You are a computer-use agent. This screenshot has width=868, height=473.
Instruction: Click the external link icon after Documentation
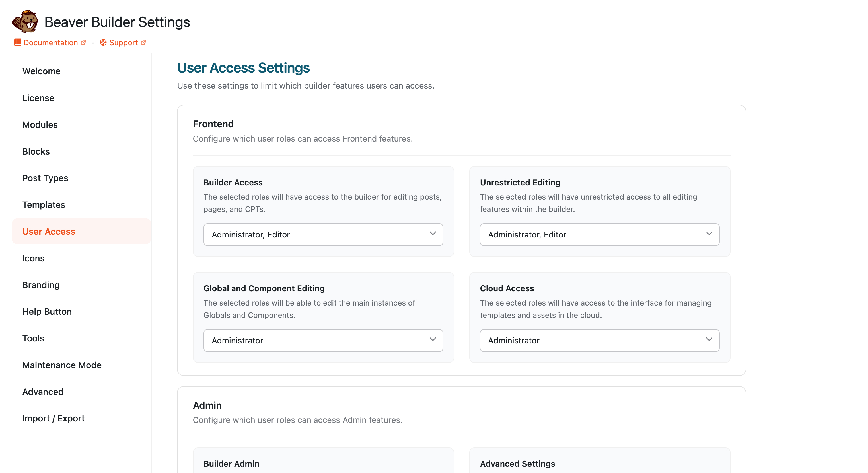click(x=83, y=42)
